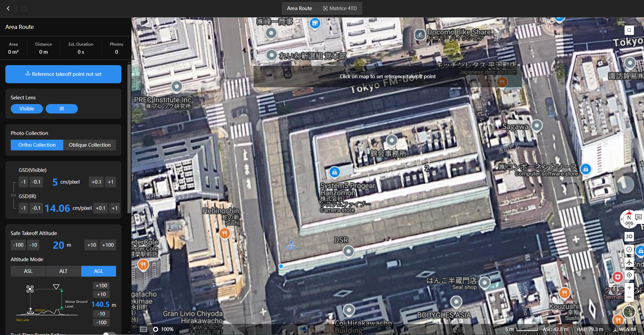Click the Hebinoshin Sushi restaurant pin
This screenshot has height=335, width=644.
click(224, 233)
